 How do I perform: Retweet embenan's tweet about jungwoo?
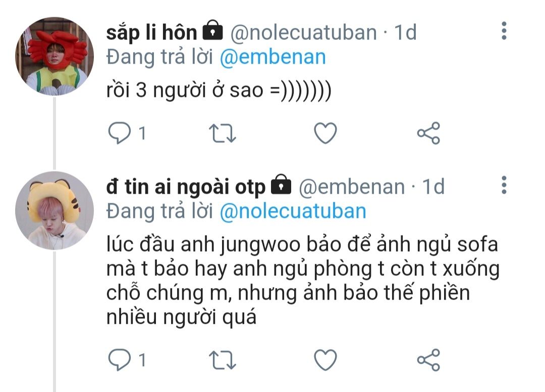pos(222,360)
